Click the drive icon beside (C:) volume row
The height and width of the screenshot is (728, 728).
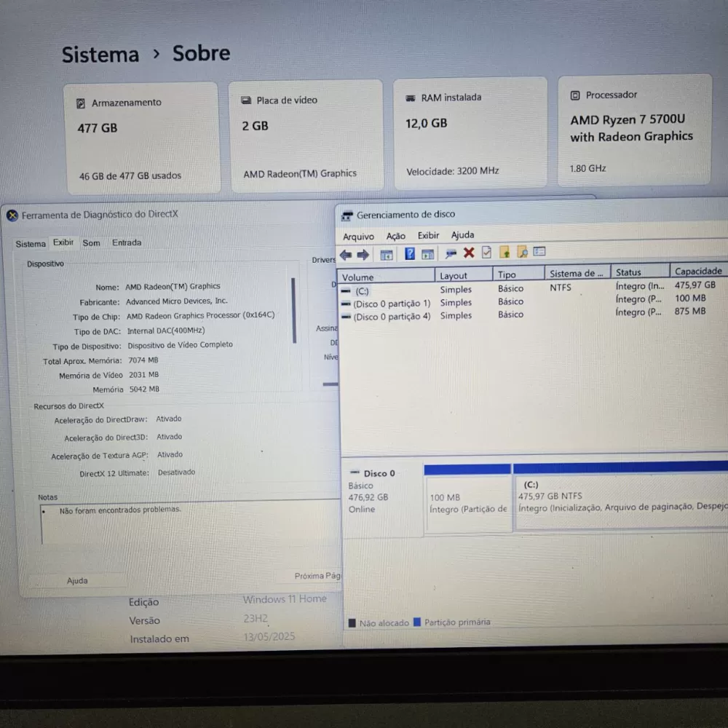tap(345, 291)
